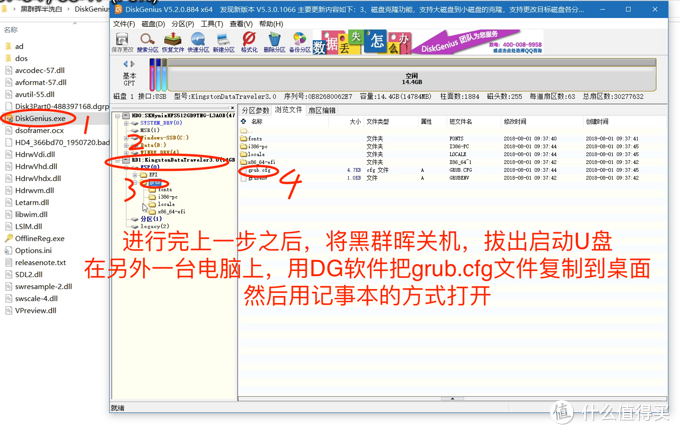
Task: Select releasenote.txt in Explorer file list
Action: click(x=36, y=263)
